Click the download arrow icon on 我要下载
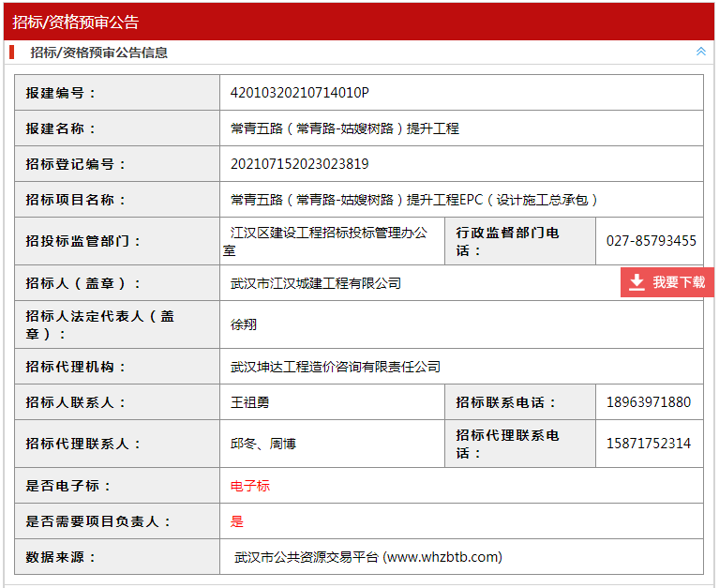 click(x=637, y=282)
